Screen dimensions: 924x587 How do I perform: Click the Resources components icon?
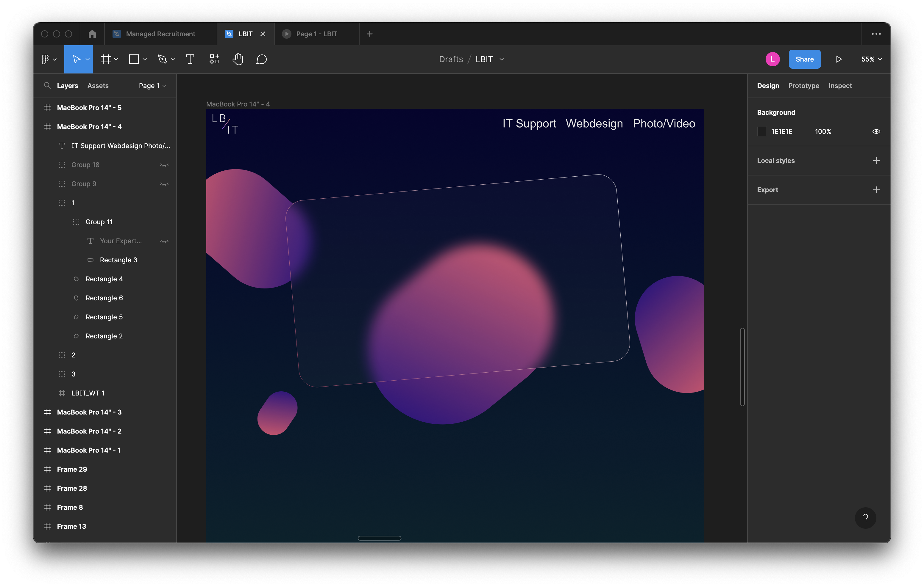214,59
